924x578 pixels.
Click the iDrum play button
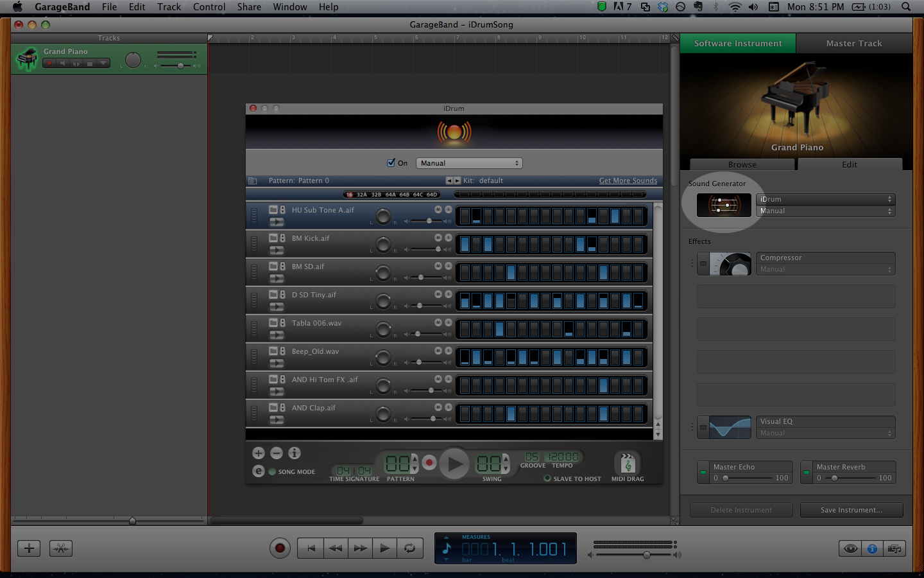point(454,464)
